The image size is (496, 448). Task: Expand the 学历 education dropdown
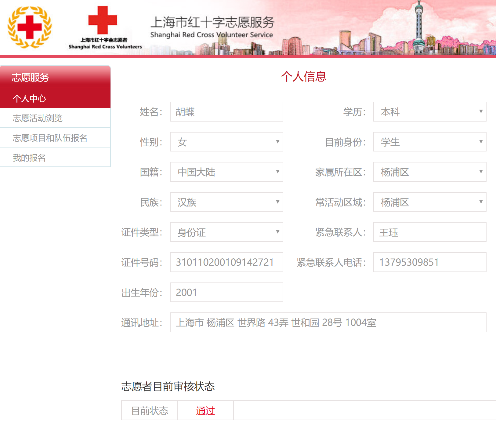pos(429,112)
